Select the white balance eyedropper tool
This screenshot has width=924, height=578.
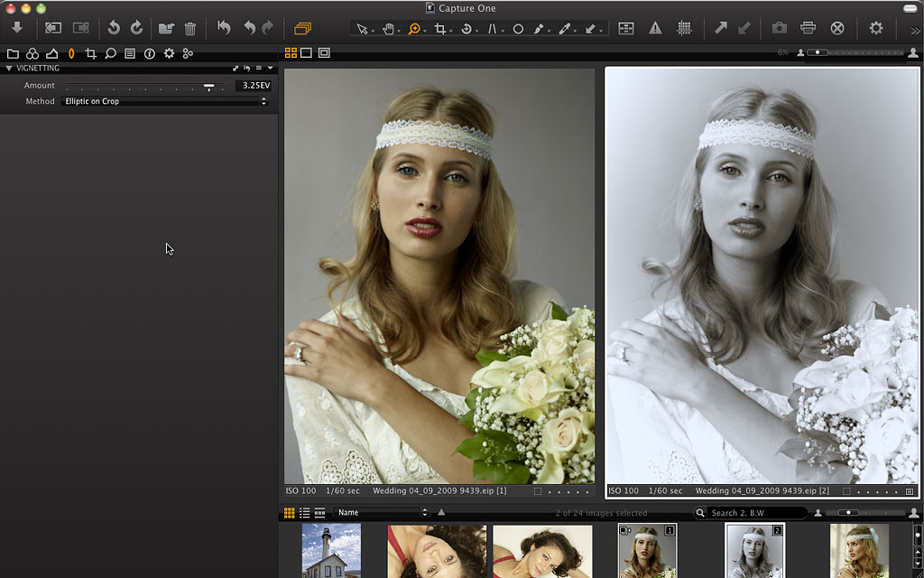tap(565, 29)
